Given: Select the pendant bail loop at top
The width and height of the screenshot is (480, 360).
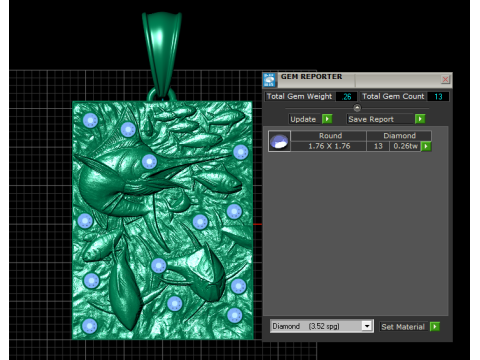Looking at the screenshot, I should 162,55.
